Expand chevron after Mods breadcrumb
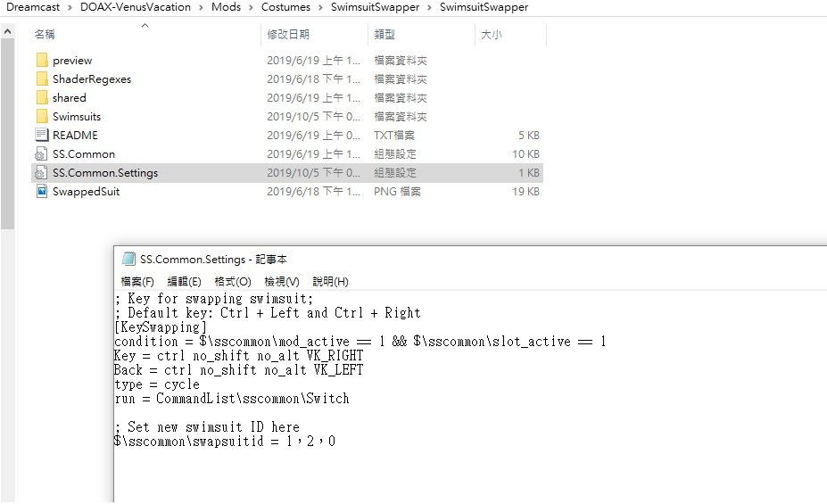This screenshot has height=504, width=827. pyautogui.click(x=251, y=7)
